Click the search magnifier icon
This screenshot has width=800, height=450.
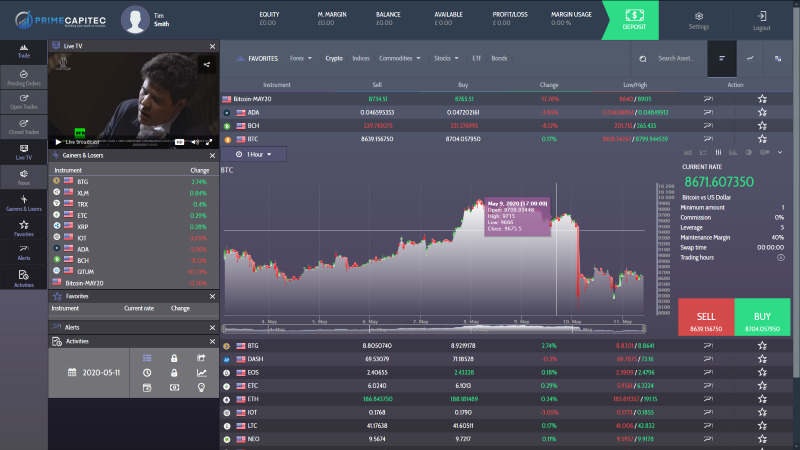643,59
